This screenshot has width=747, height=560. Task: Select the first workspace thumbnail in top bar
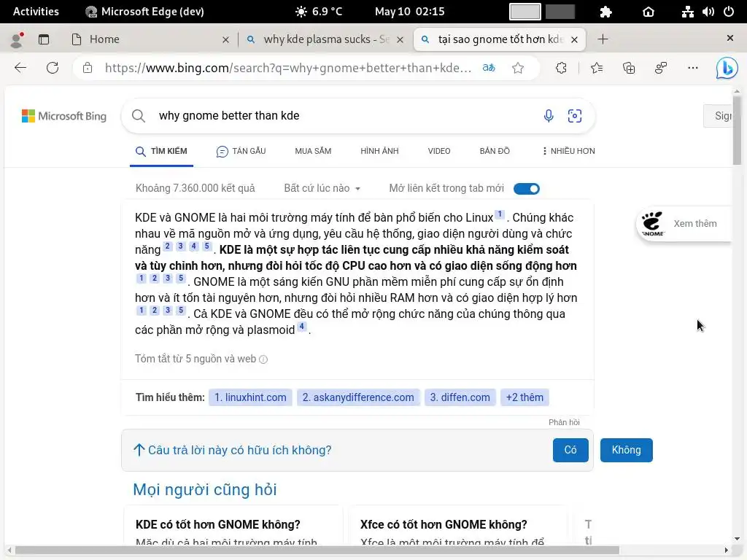pos(525,12)
